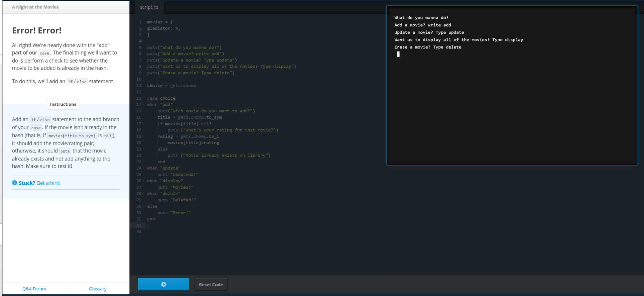
Task: Fold the when "display" block at line 26
Action: [144, 181]
